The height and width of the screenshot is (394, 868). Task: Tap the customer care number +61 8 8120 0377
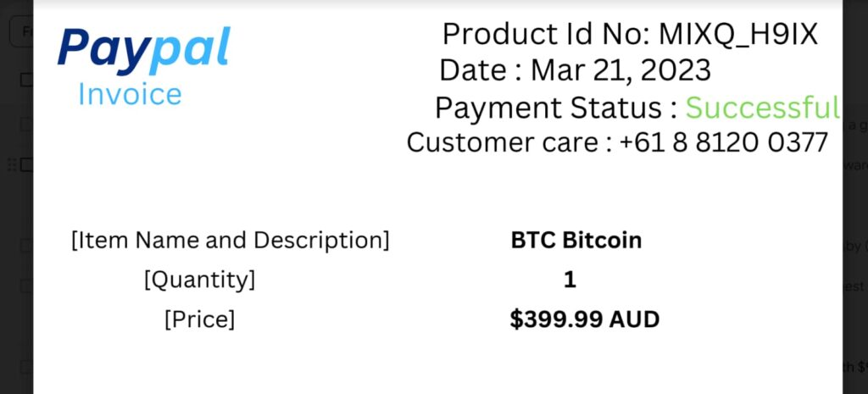pos(723,142)
